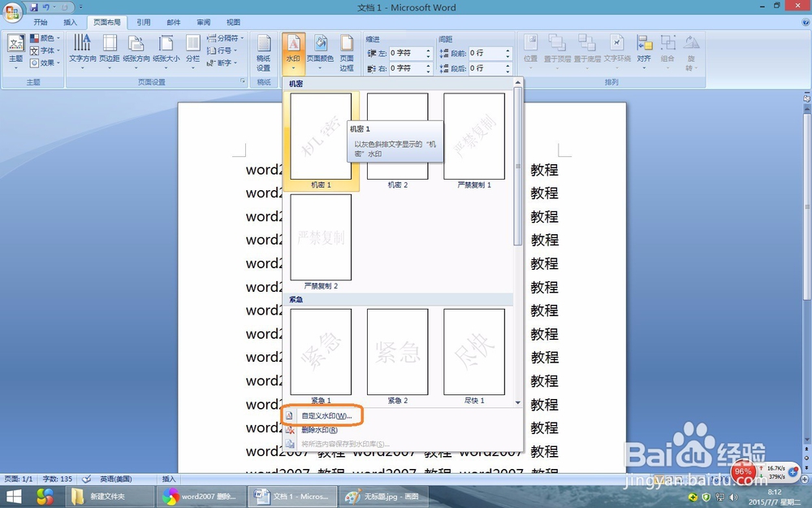This screenshot has width=812, height=508.
Task: Open 效果 theme effects dropdown
Action: point(45,63)
